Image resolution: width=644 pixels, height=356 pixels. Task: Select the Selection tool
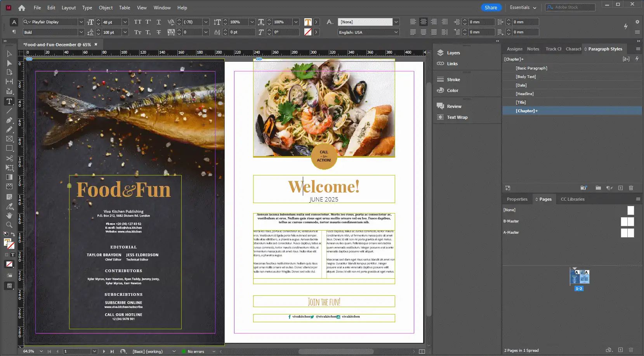click(x=9, y=53)
